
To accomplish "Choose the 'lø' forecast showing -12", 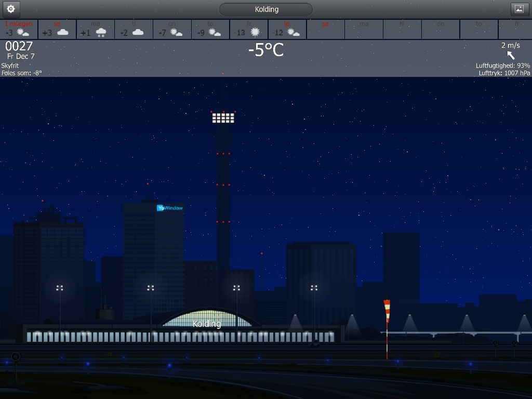I will pyautogui.click(x=287, y=29).
